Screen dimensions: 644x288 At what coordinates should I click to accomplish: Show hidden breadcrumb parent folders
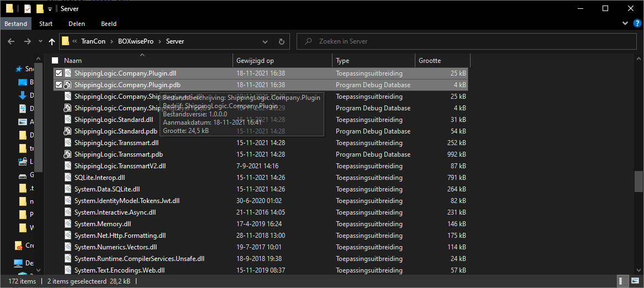(x=75, y=41)
